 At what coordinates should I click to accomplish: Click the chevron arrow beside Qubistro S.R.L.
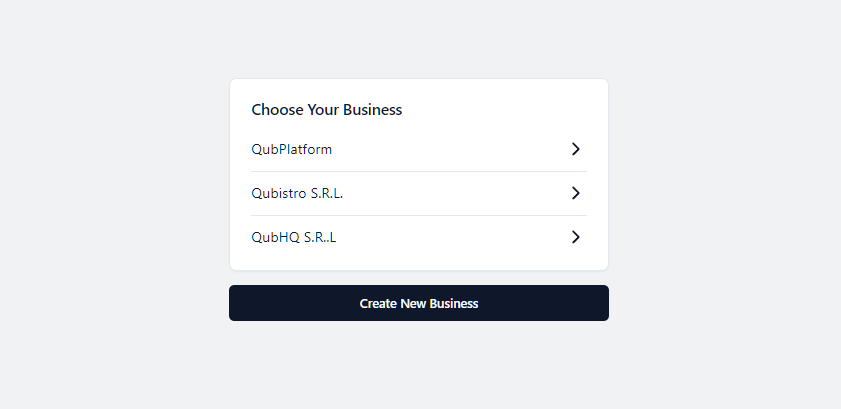(576, 193)
